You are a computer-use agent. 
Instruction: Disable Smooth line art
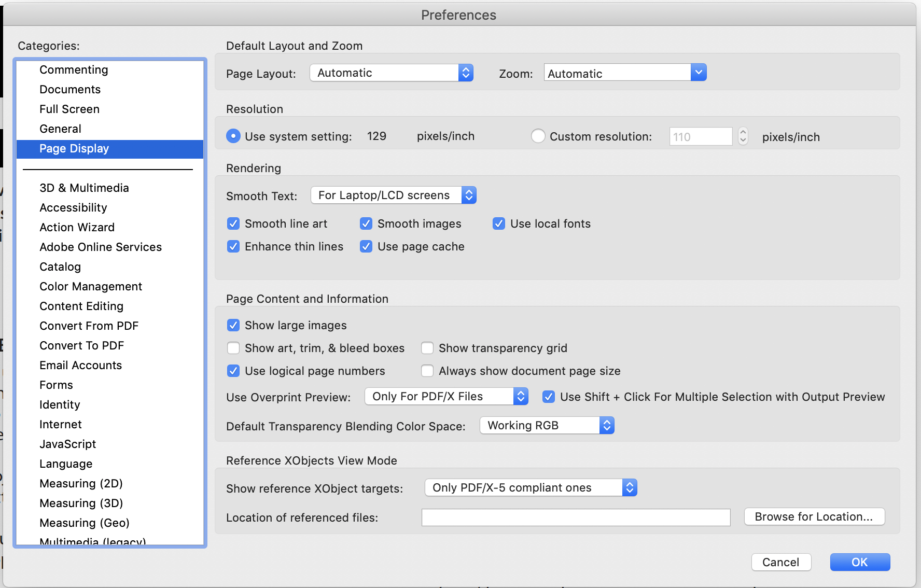click(x=233, y=223)
